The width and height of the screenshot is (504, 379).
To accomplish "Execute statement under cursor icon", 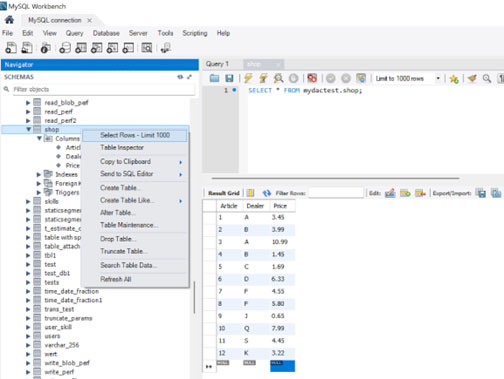I will (263, 78).
